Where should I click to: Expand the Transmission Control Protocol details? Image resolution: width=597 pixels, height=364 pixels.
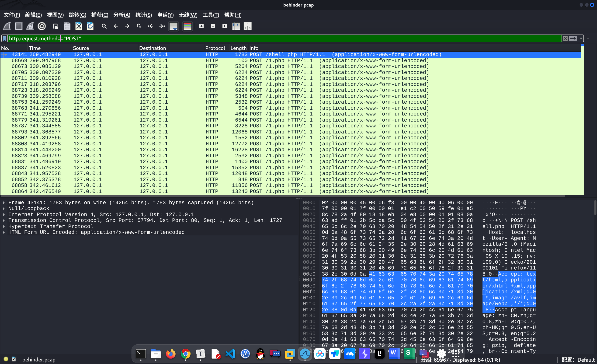(x=4, y=220)
